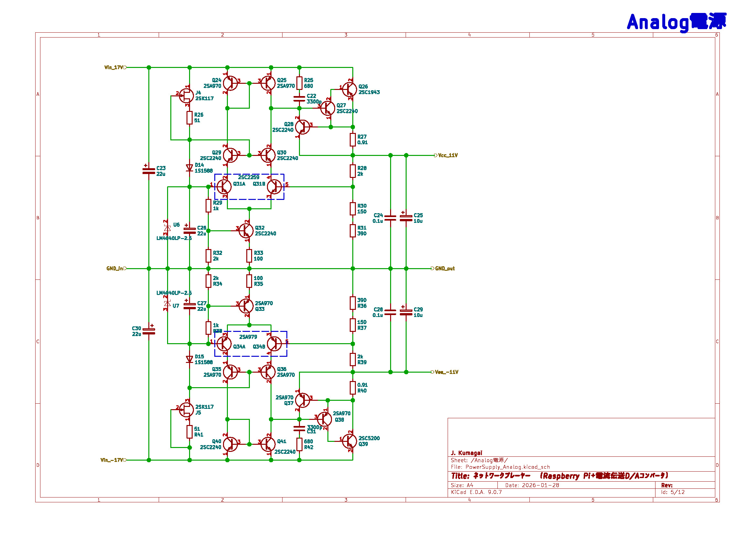The height and width of the screenshot is (535, 756).
Task: Click the Q31A dual transistor symbol
Action: 224,187
